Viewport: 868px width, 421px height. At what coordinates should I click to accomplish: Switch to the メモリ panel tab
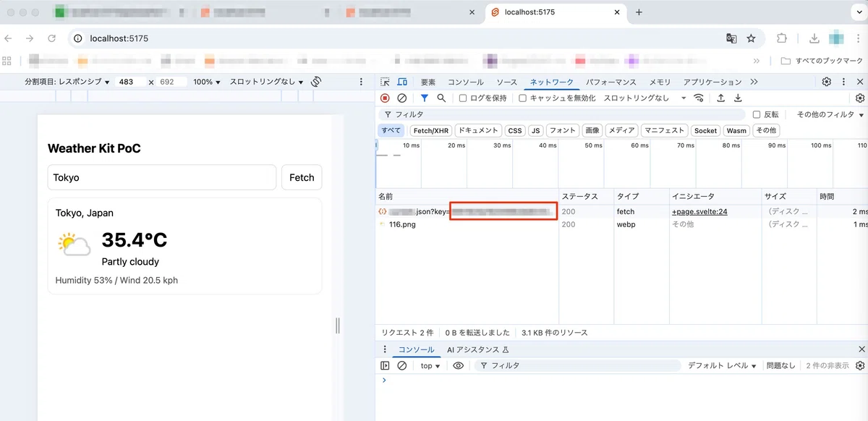click(660, 82)
